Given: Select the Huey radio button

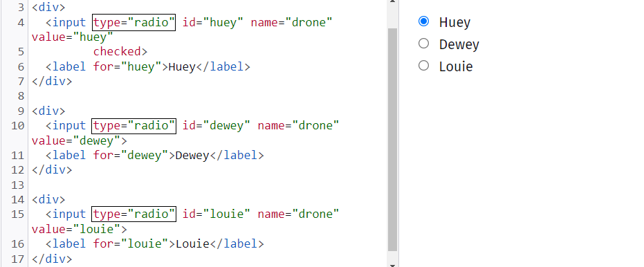Looking at the screenshot, I should (423, 21).
